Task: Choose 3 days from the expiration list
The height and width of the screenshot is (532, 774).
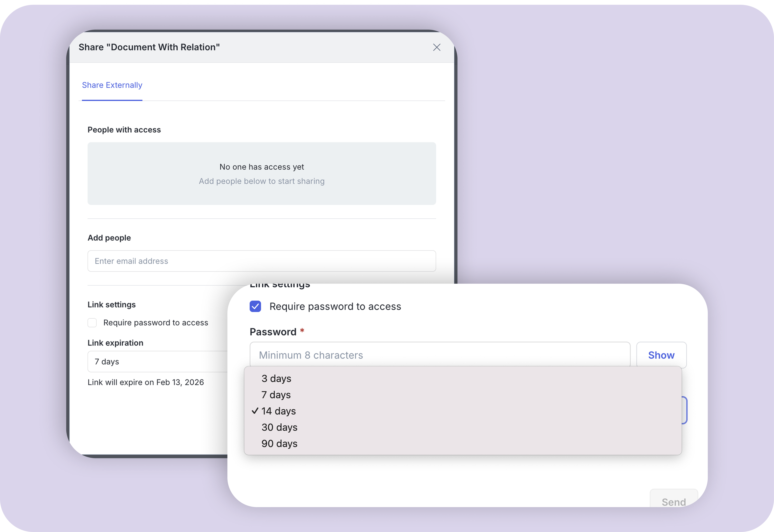Action: click(x=276, y=379)
